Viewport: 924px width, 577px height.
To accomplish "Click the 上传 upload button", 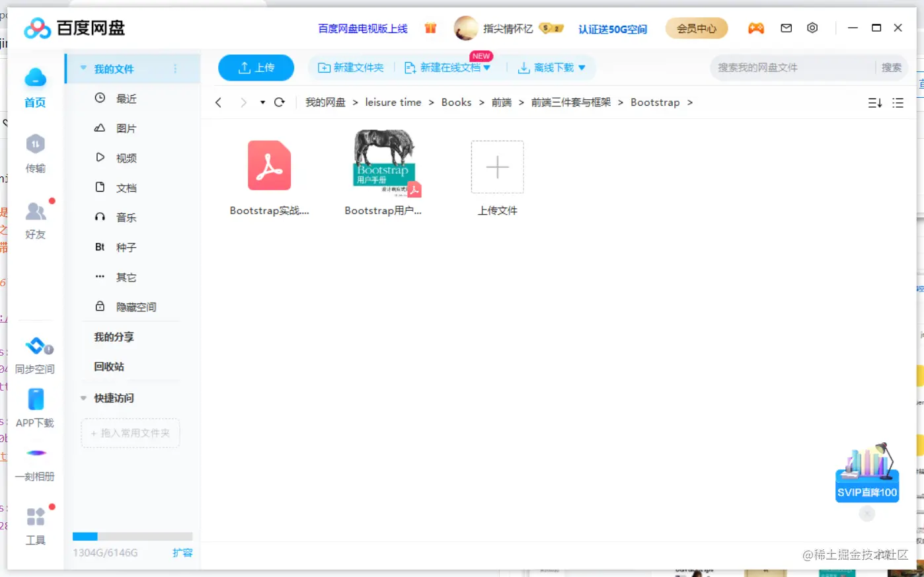I will click(x=256, y=67).
